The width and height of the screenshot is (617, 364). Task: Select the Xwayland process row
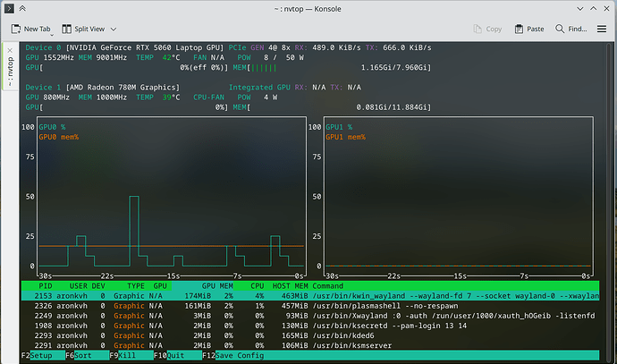[310, 316]
